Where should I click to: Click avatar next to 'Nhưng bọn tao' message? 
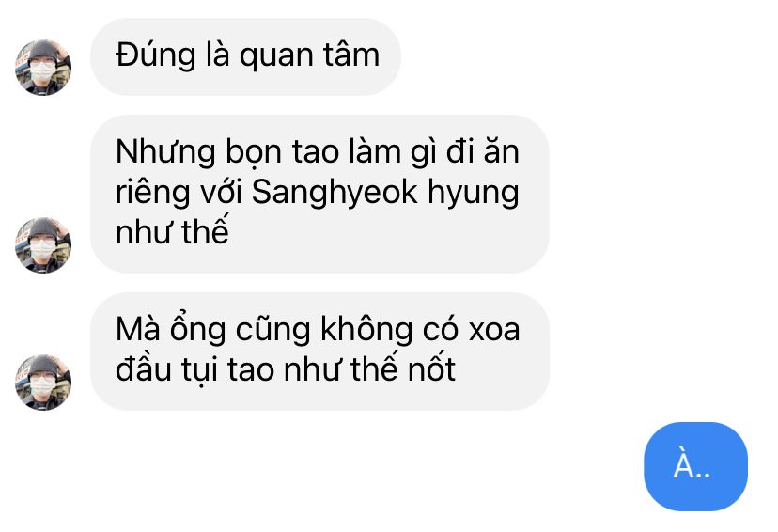[43, 244]
